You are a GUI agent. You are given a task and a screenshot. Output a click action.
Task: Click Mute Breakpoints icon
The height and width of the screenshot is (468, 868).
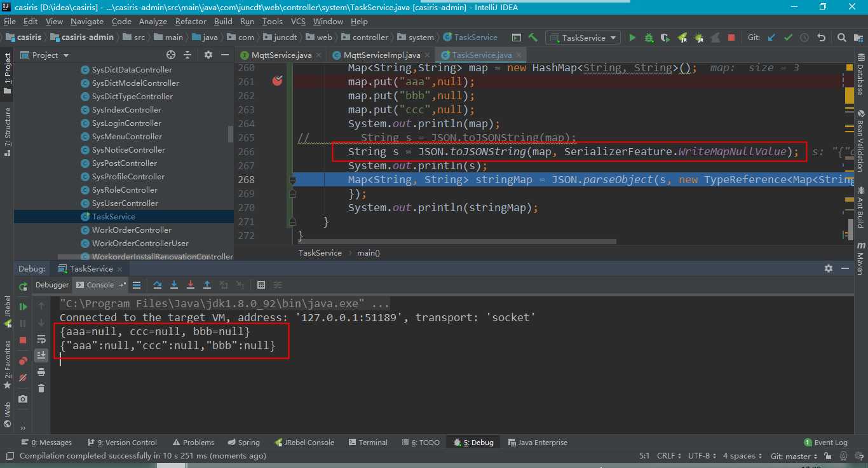(x=24, y=377)
